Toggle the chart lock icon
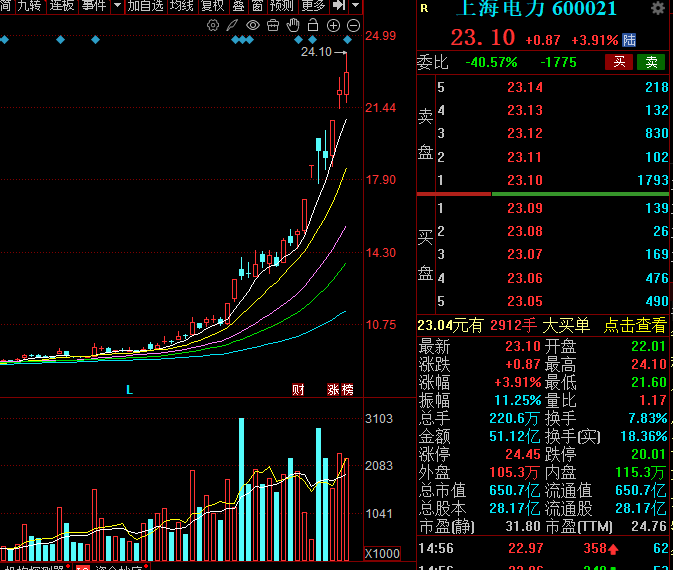673x570 pixels. coord(314,25)
